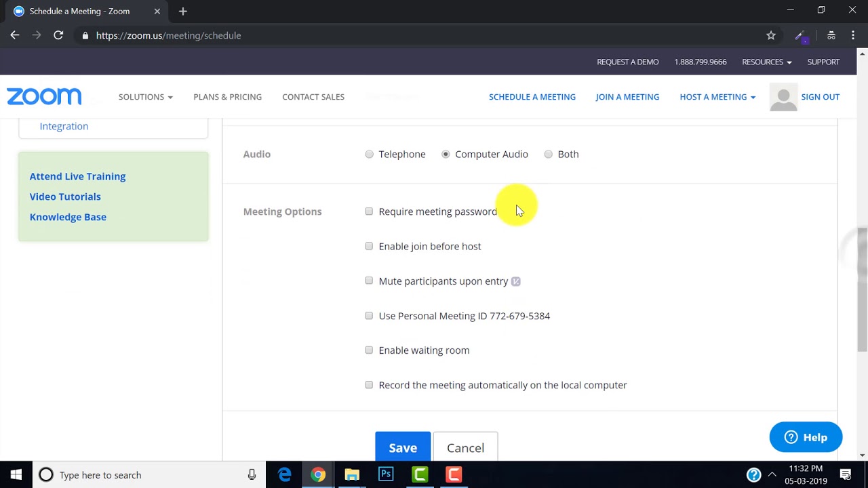Click the site lock icon in address bar
Image resolution: width=868 pixels, height=488 pixels.
click(x=85, y=35)
